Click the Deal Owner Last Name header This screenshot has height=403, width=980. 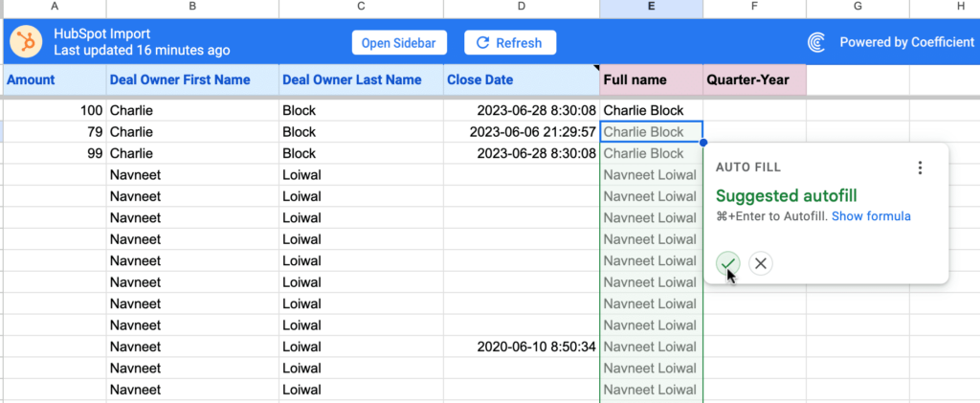(x=360, y=79)
